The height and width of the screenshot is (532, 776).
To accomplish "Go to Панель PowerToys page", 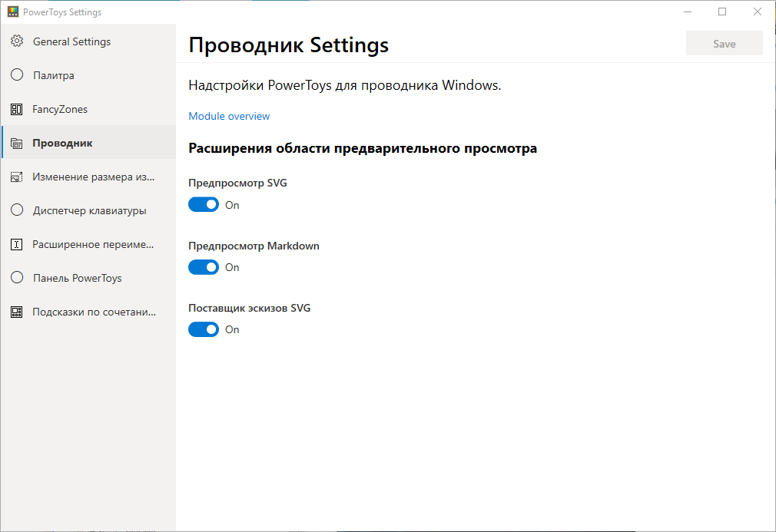I will [x=77, y=278].
